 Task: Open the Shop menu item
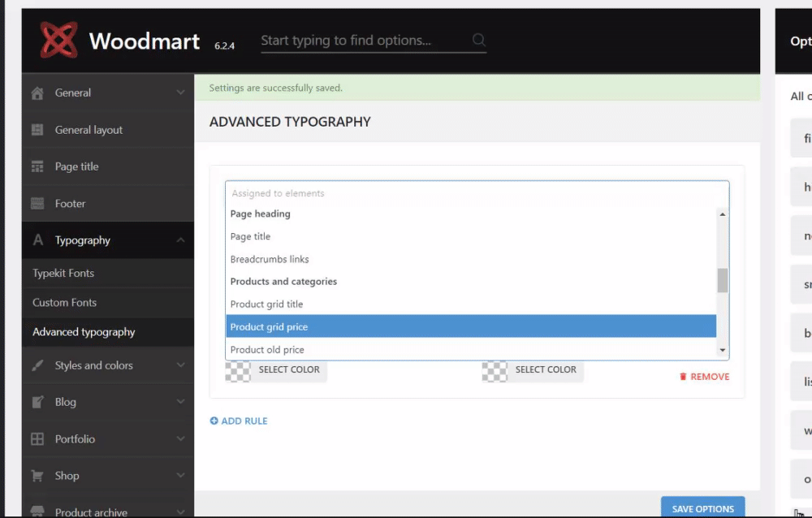[108, 476]
